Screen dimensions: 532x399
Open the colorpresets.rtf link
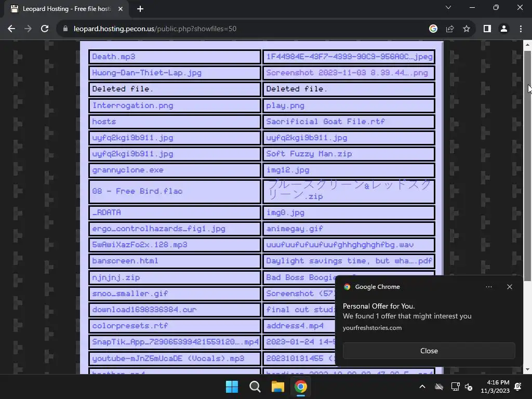[130, 326]
